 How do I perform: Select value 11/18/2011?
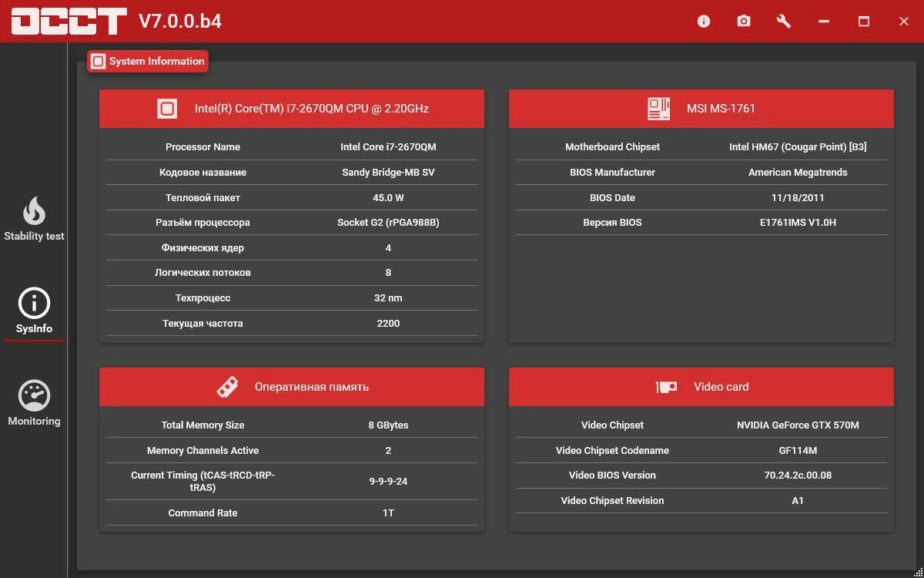click(798, 197)
